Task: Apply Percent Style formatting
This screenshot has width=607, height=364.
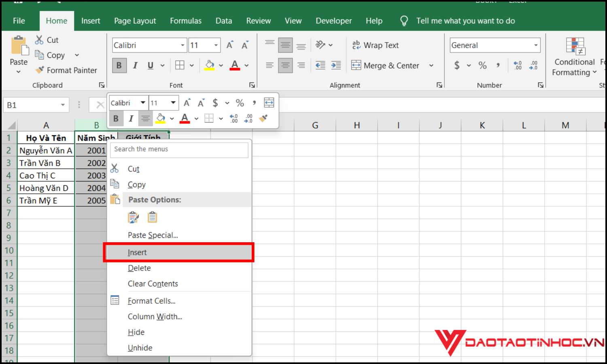Action: (482, 65)
